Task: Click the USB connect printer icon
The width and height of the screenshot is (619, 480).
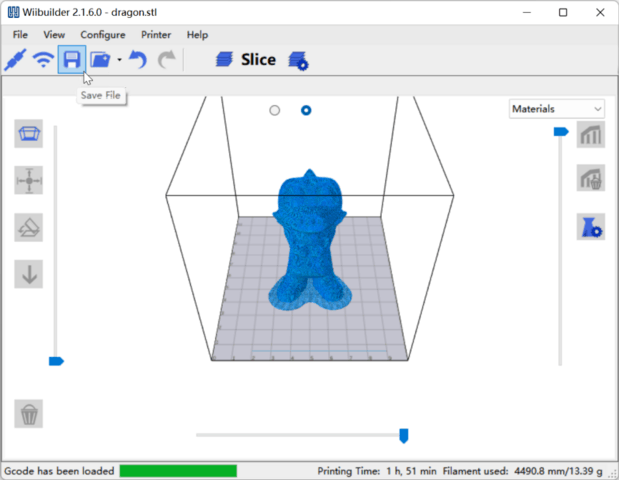Action: click(14, 60)
